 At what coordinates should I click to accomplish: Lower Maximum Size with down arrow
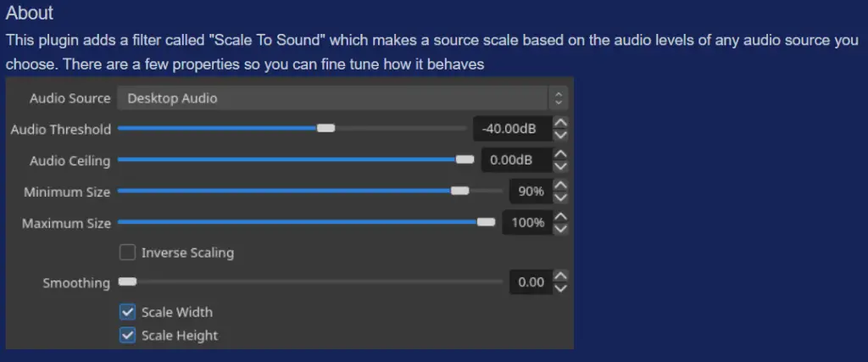561,229
